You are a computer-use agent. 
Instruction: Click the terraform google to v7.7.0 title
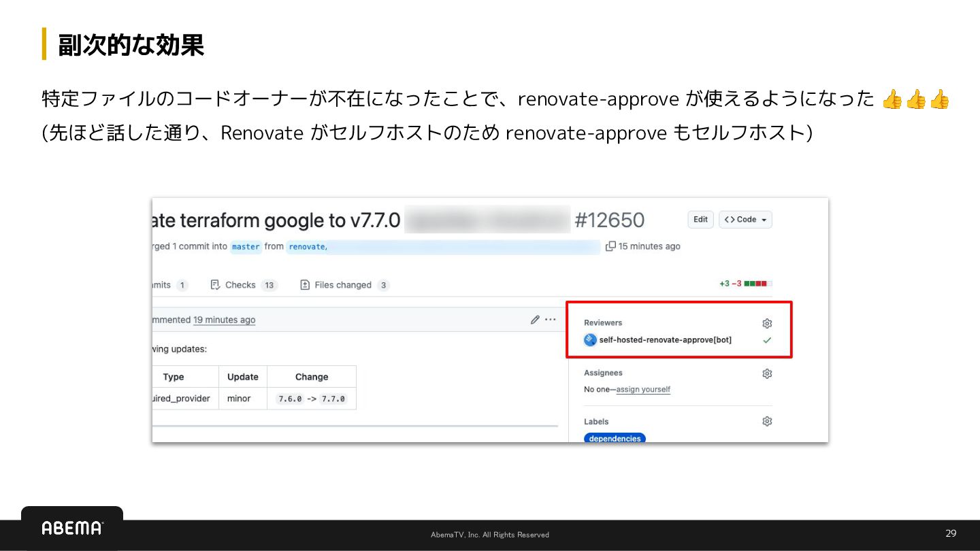point(276,220)
